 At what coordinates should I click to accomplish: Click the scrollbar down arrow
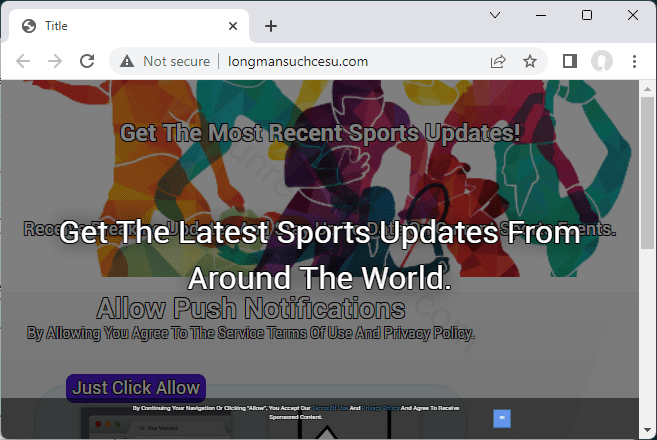[648, 432]
